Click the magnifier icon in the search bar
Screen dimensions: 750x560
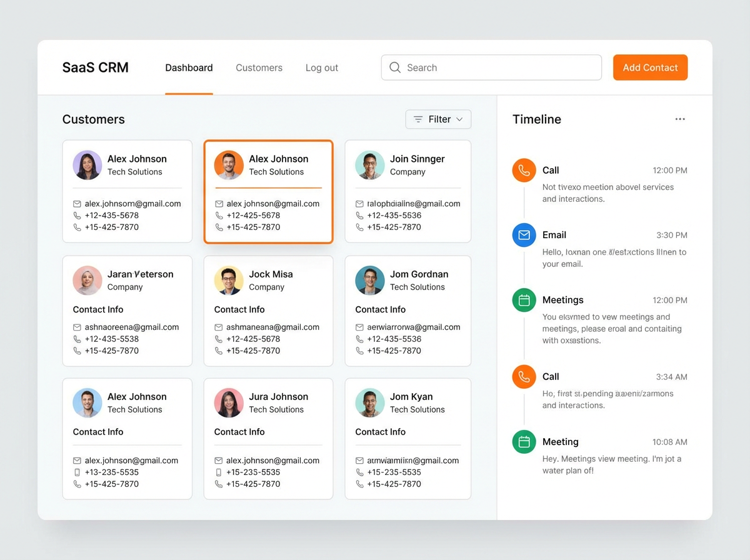coord(395,67)
